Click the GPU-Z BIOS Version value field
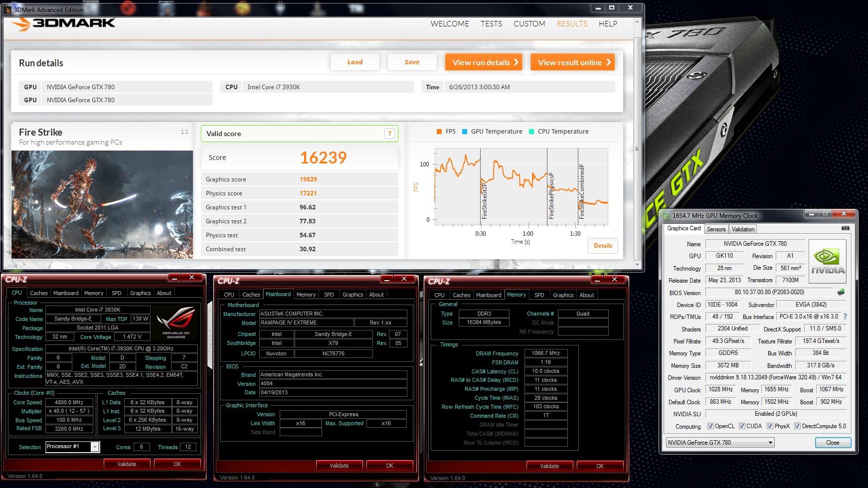 (769, 292)
